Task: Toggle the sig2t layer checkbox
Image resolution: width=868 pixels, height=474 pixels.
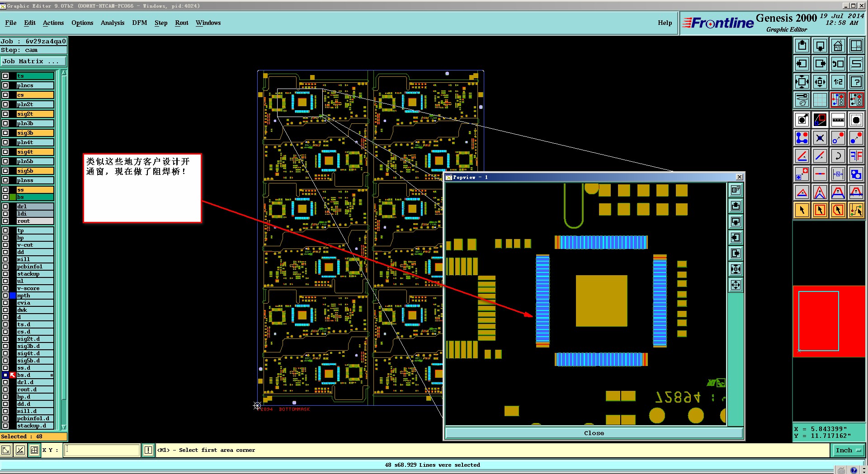Action: (x=5, y=114)
